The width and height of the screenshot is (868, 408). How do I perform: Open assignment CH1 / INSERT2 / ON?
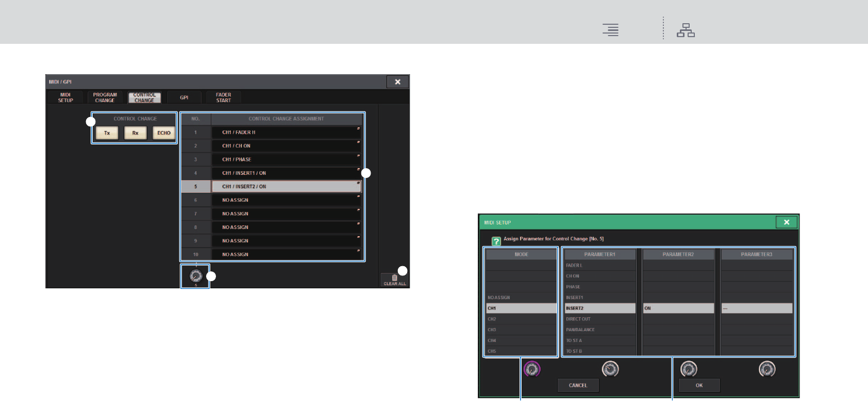pyautogui.click(x=287, y=187)
